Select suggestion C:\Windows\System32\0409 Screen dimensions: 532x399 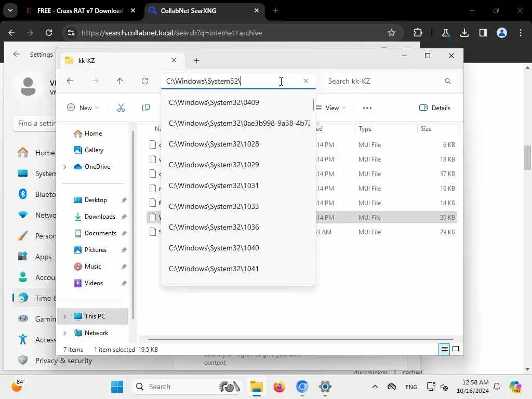click(x=238, y=102)
